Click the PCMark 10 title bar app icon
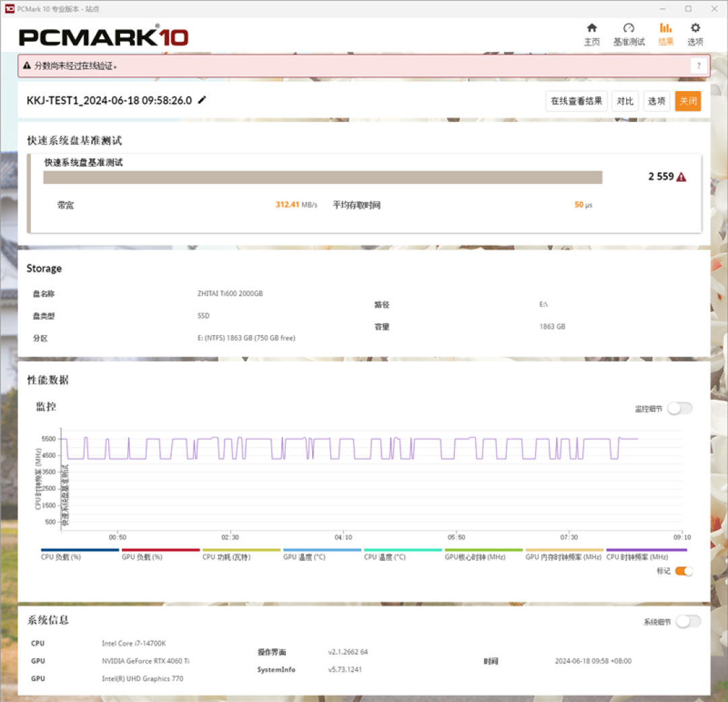 click(x=9, y=8)
